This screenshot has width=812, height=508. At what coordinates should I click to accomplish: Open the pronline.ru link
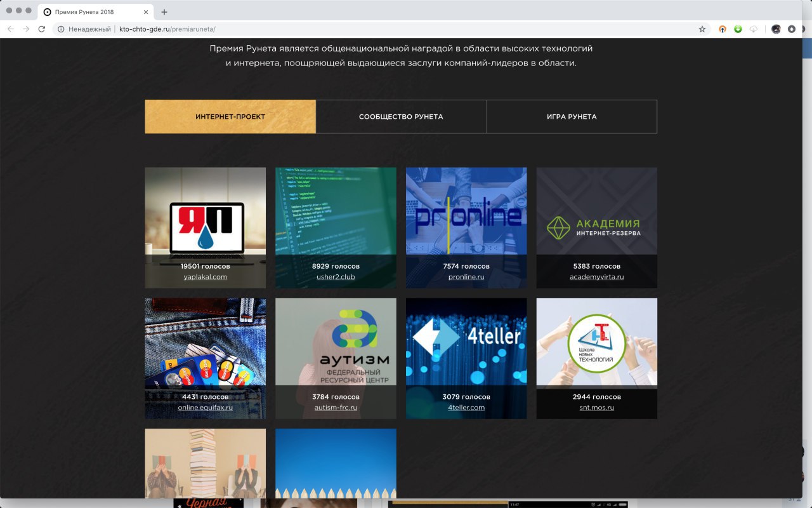pyautogui.click(x=466, y=277)
